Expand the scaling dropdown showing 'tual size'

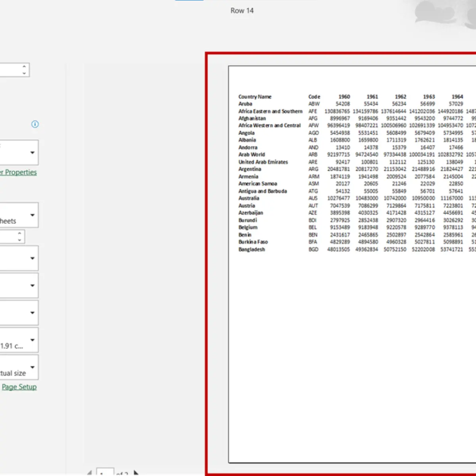point(19,367)
